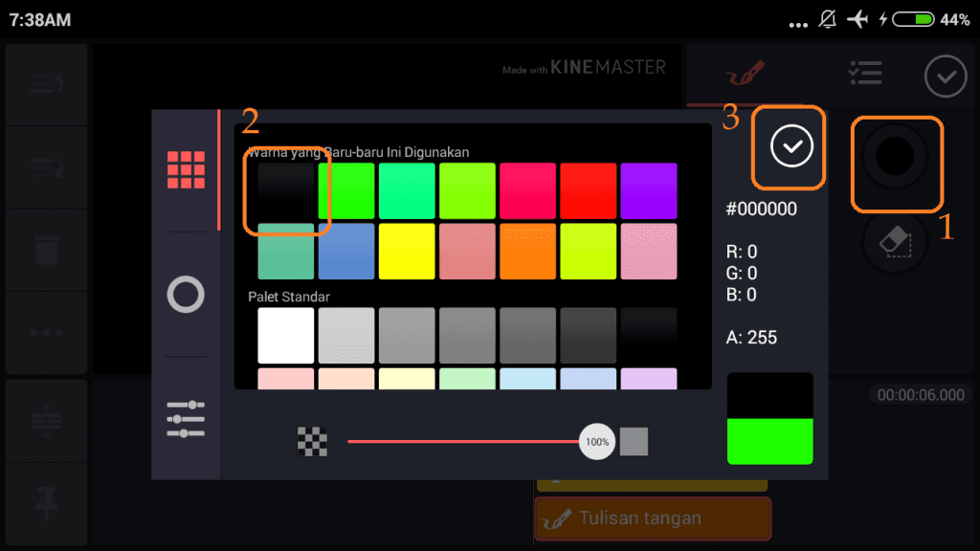
Task: Tap the previous green color preview
Action: click(x=770, y=442)
